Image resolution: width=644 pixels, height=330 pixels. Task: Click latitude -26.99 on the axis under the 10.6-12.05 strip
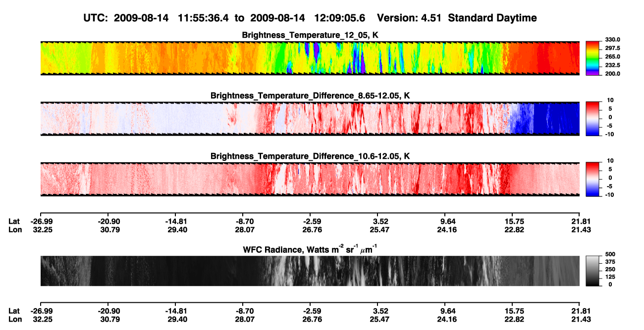[42, 222]
